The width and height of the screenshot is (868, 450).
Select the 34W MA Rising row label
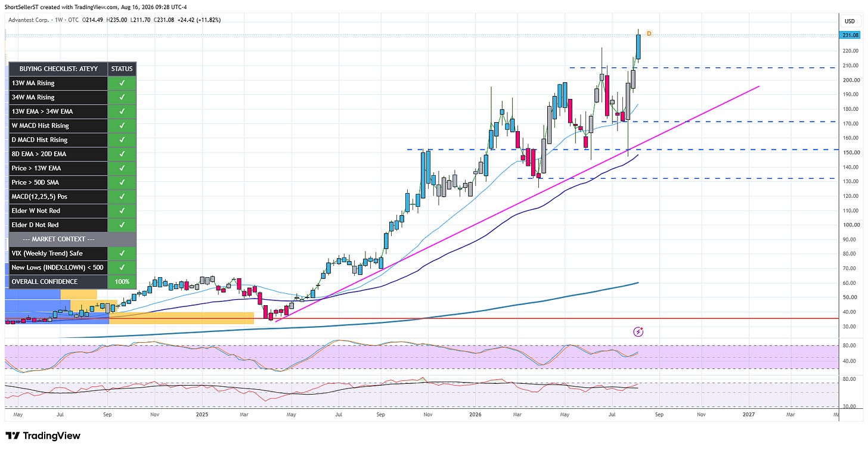(x=33, y=97)
